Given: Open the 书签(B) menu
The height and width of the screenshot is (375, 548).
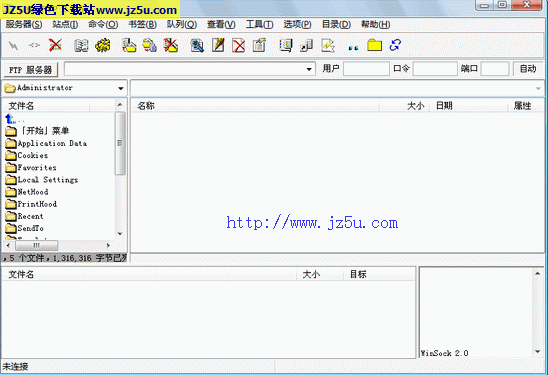Looking at the screenshot, I should (142, 24).
